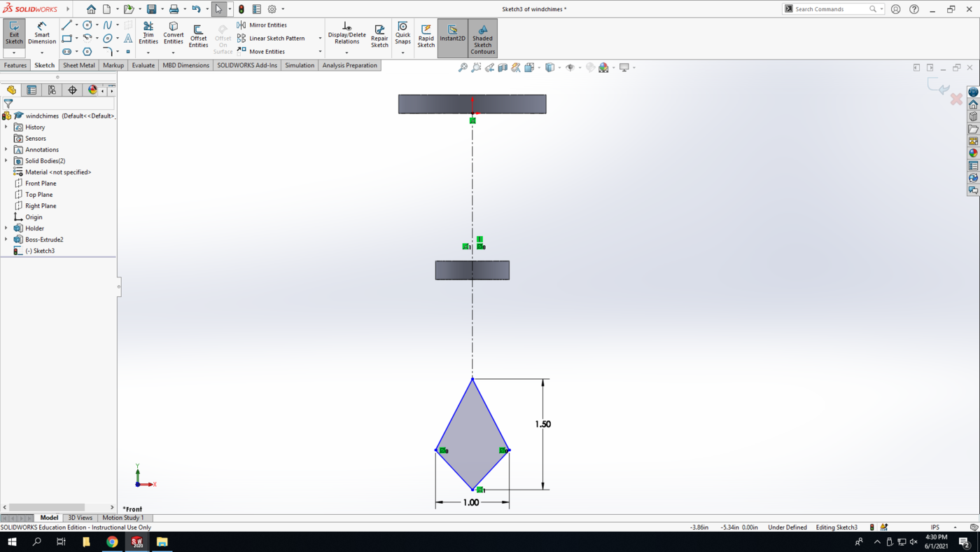980x552 pixels.
Task: Open the Appearances panel in the task pane
Action: (x=973, y=153)
